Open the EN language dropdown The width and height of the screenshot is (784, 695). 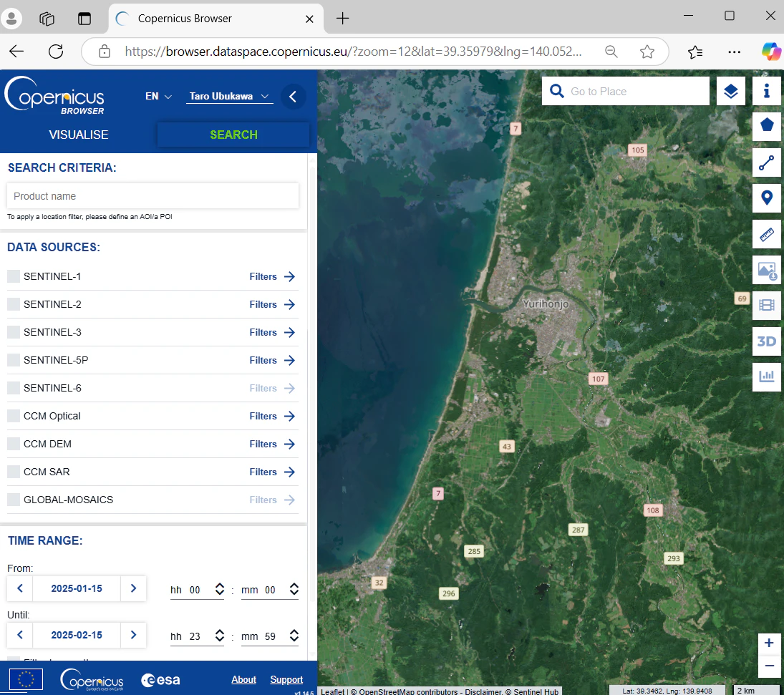[158, 97]
